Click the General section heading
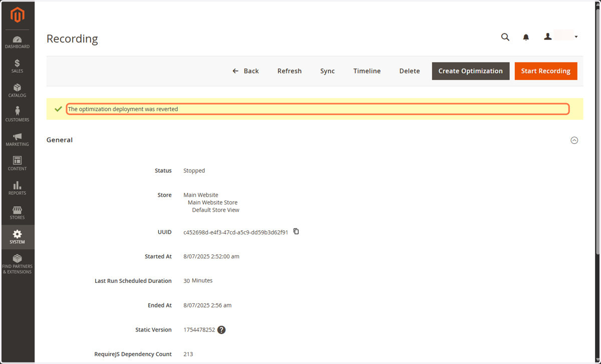The image size is (601, 364). point(60,140)
